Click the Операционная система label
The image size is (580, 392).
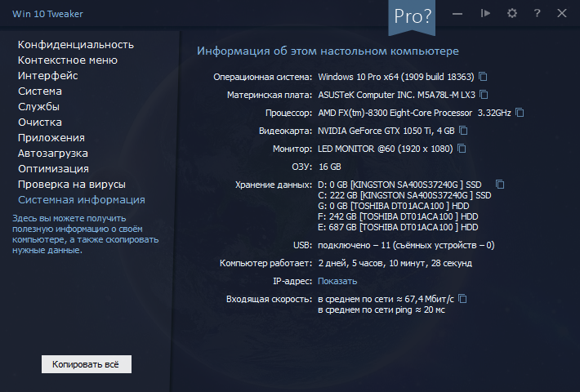click(262, 77)
